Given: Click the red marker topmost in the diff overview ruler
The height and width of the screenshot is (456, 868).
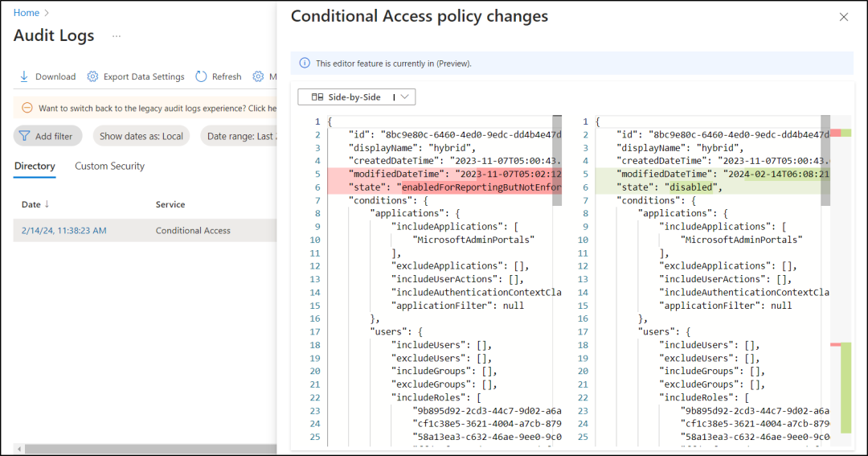Looking at the screenshot, I should click(835, 133).
